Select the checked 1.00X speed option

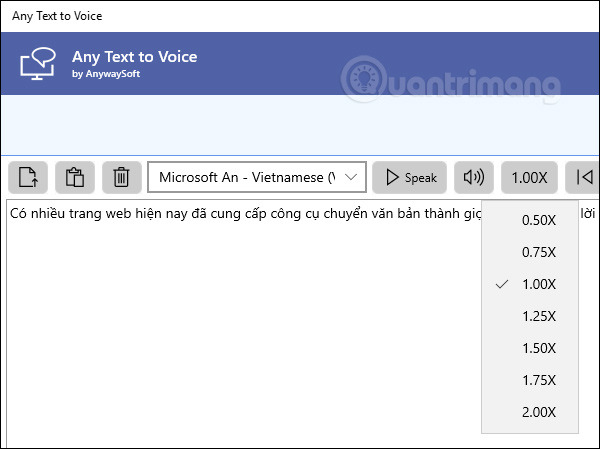coord(530,284)
